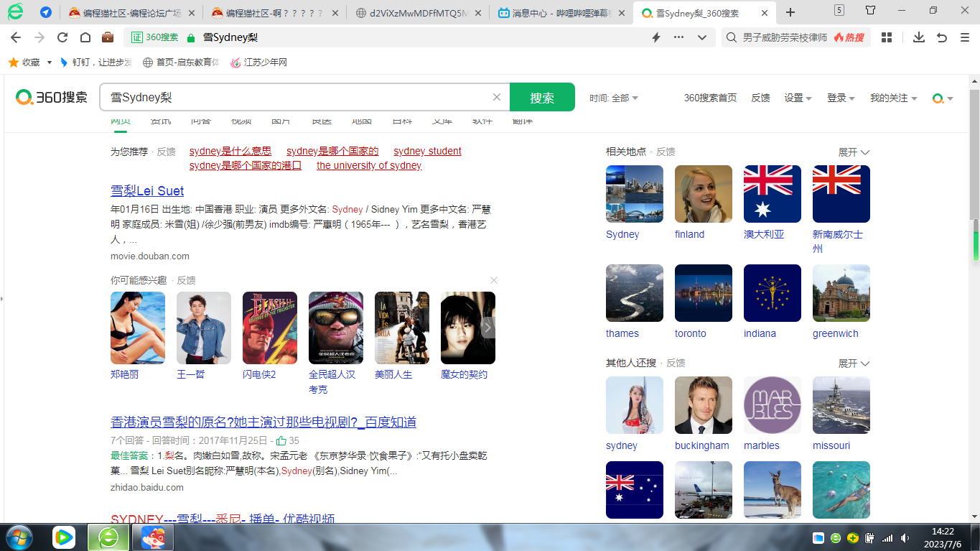
Task: Click the lightning speed-mode icon in address bar
Action: (655, 37)
